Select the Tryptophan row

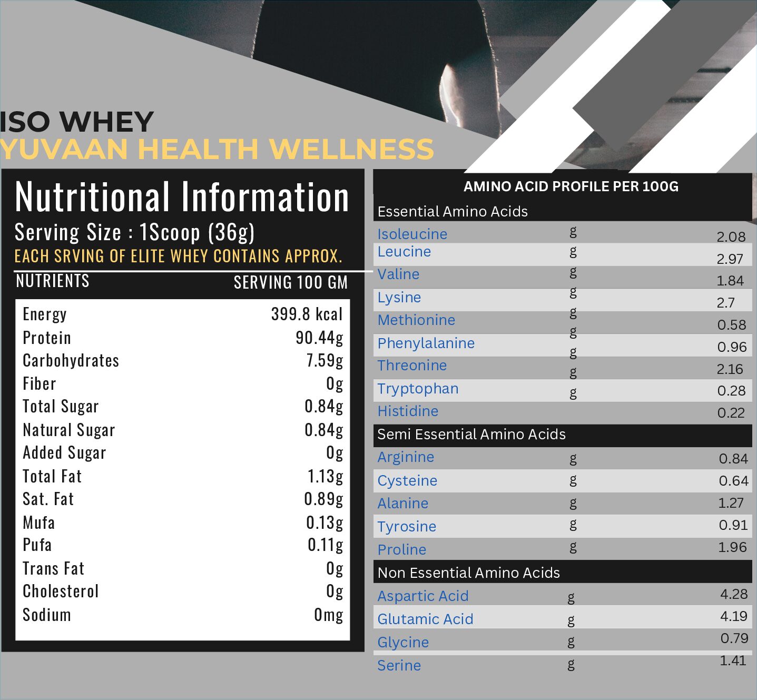(x=562, y=390)
